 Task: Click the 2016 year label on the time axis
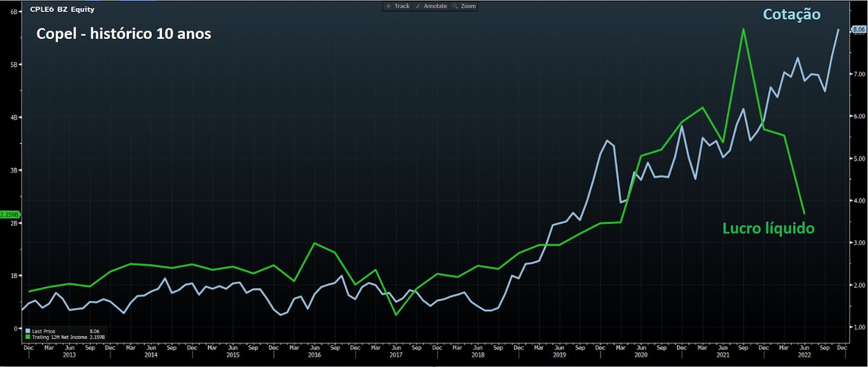pos(315,355)
